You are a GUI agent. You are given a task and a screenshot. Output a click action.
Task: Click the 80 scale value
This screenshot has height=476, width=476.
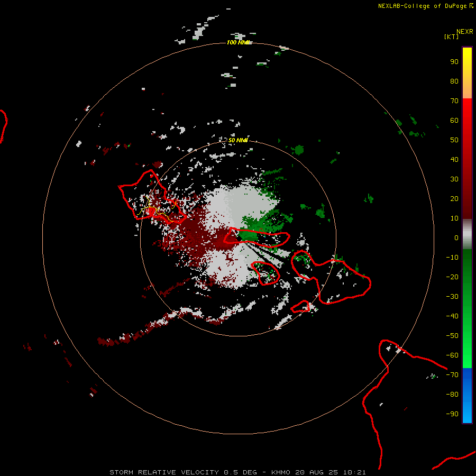pyautogui.click(x=454, y=81)
